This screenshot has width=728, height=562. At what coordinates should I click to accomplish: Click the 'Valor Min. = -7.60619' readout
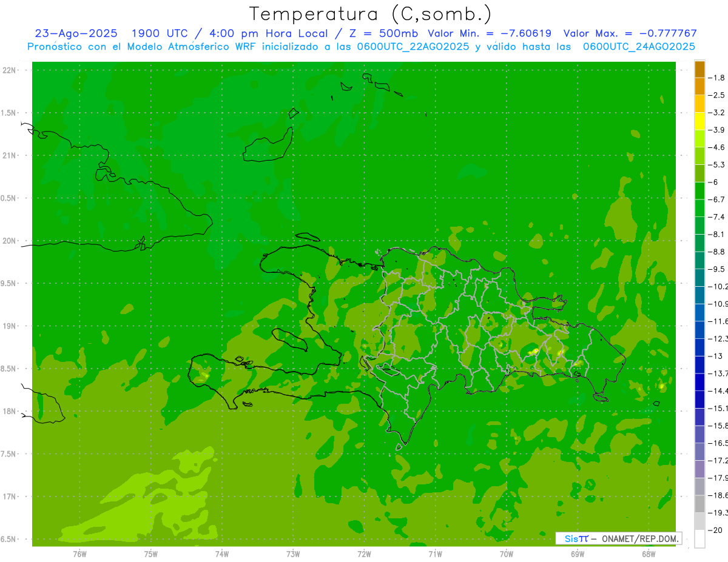coord(490,33)
